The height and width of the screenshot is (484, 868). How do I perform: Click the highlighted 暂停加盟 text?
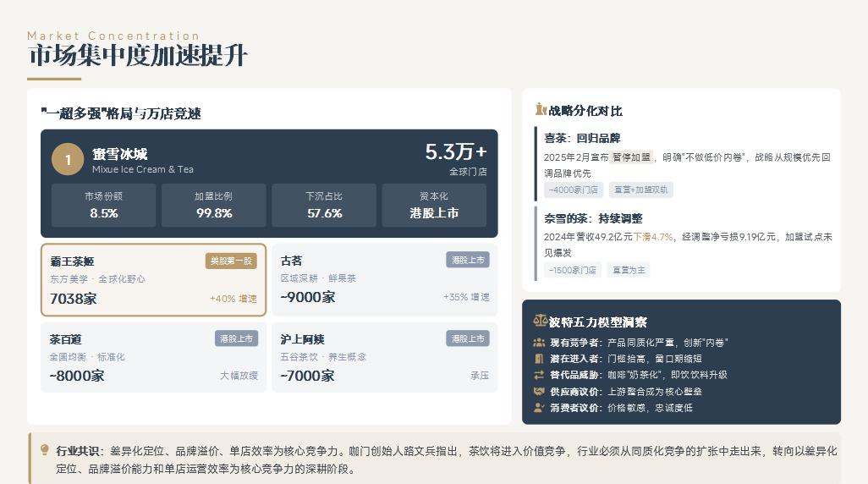631,157
